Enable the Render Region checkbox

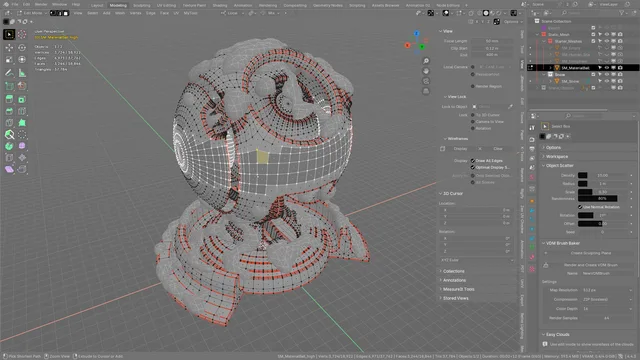pyautogui.click(x=473, y=87)
